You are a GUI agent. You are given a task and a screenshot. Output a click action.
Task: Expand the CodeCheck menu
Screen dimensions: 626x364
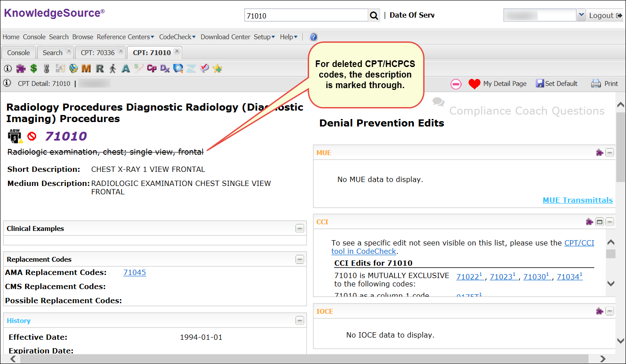coord(177,37)
